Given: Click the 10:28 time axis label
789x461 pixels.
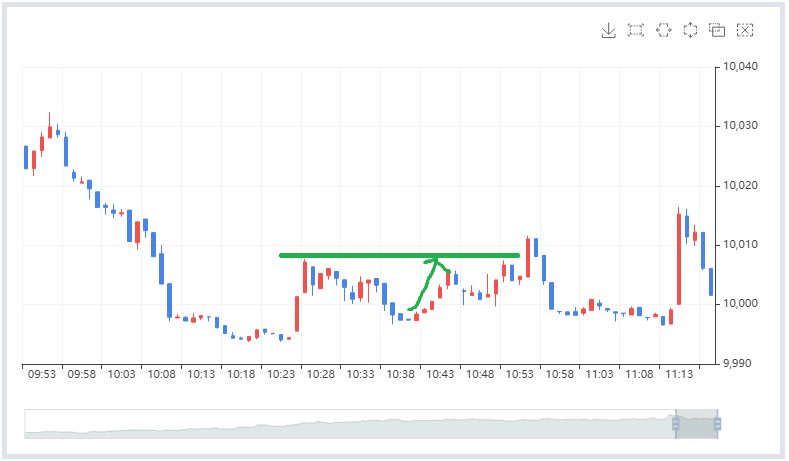Looking at the screenshot, I should (321, 374).
